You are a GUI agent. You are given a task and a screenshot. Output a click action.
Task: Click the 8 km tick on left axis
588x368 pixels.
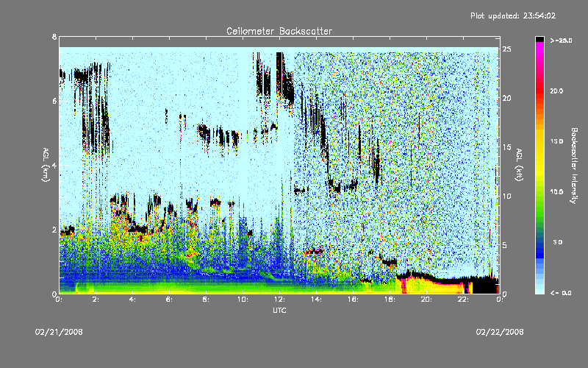point(54,37)
